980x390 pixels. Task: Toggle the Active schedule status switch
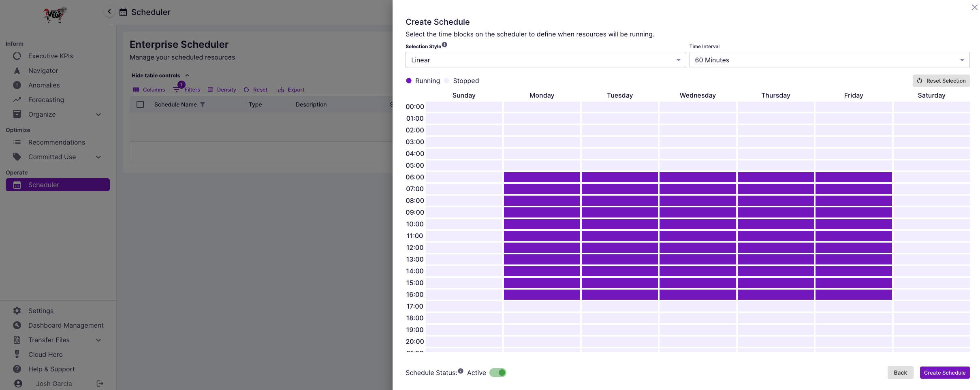pos(498,373)
